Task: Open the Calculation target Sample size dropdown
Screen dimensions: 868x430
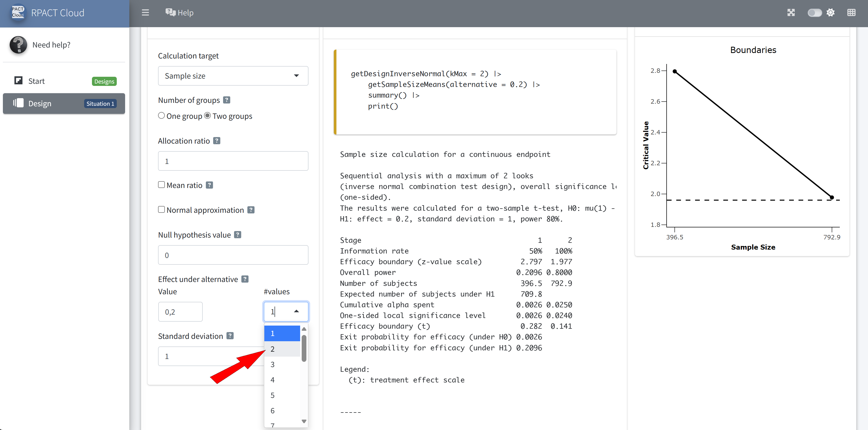Action: tap(233, 76)
